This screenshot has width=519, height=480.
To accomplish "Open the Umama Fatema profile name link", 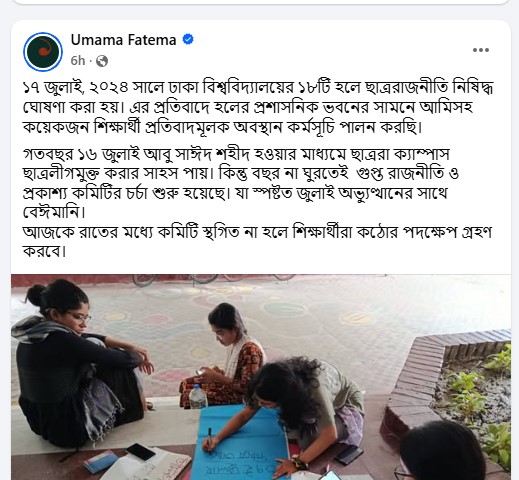I will point(123,40).
